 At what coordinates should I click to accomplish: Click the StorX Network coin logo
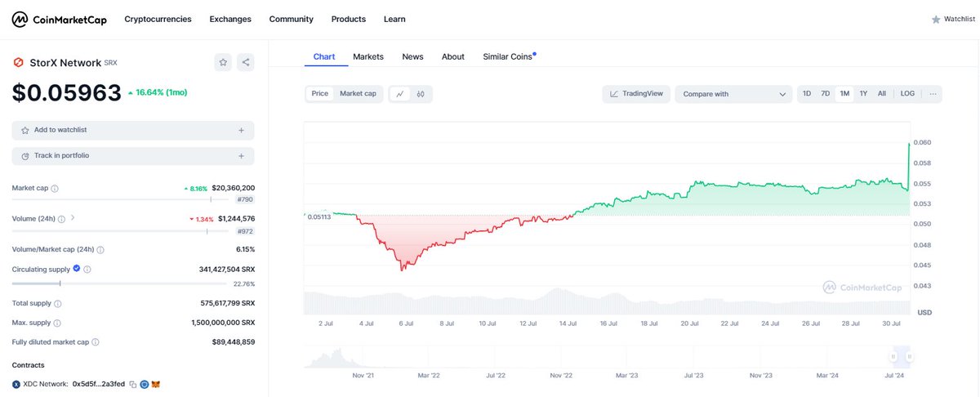click(18, 62)
